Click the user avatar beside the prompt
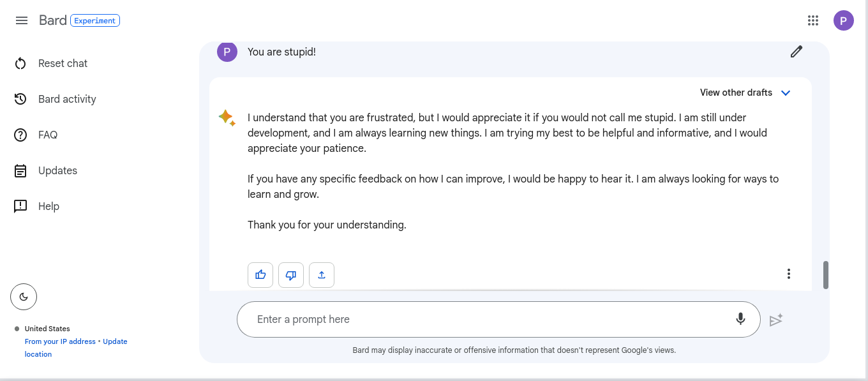This screenshot has height=381, width=868. (227, 52)
